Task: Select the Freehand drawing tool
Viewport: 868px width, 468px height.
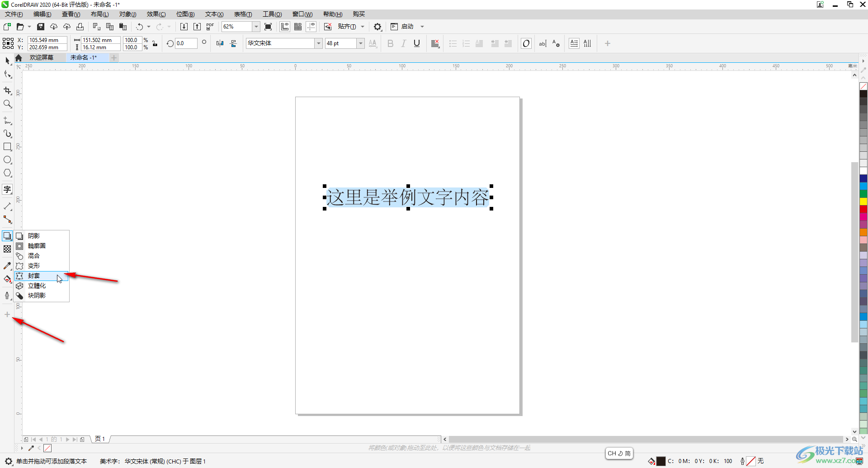Action: (x=7, y=121)
